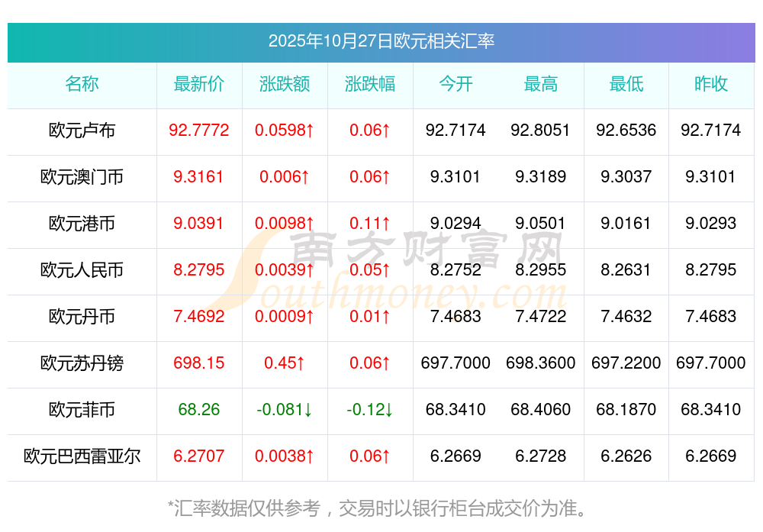Click the lowest value 697.2200

pyautogui.click(x=626, y=363)
